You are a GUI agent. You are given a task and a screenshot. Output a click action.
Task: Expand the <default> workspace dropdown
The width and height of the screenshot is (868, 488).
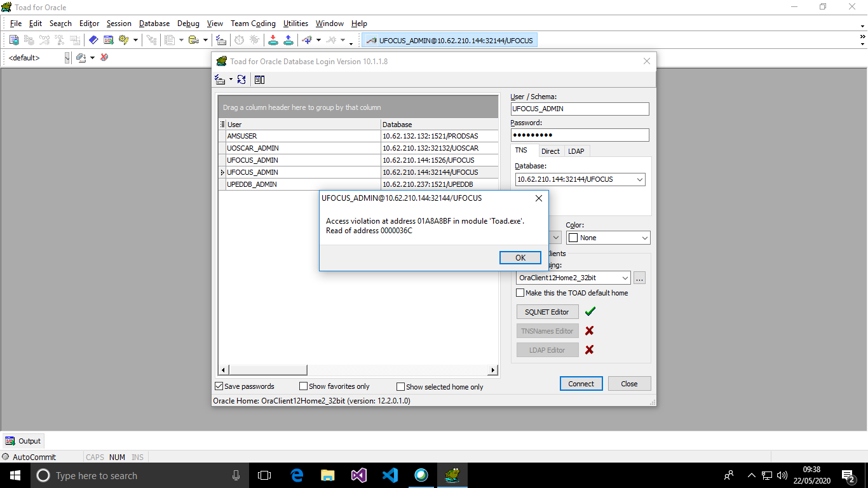coord(67,58)
